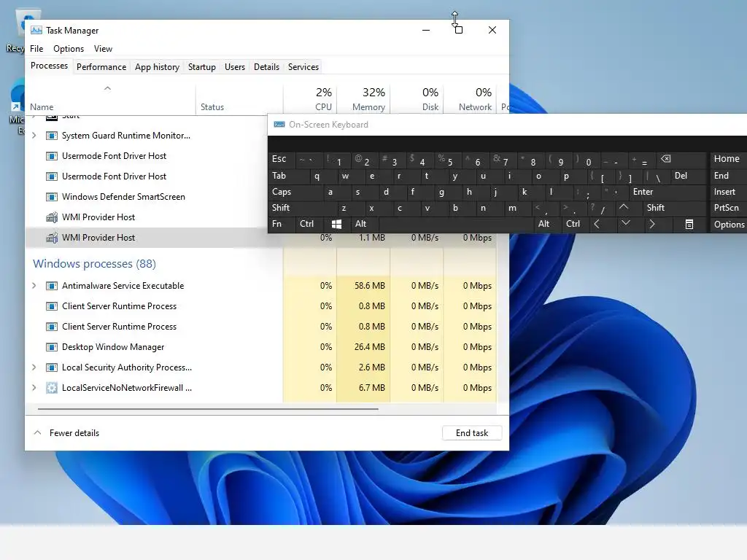Switch to the Services tab
The height and width of the screenshot is (560, 747).
(303, 67)
